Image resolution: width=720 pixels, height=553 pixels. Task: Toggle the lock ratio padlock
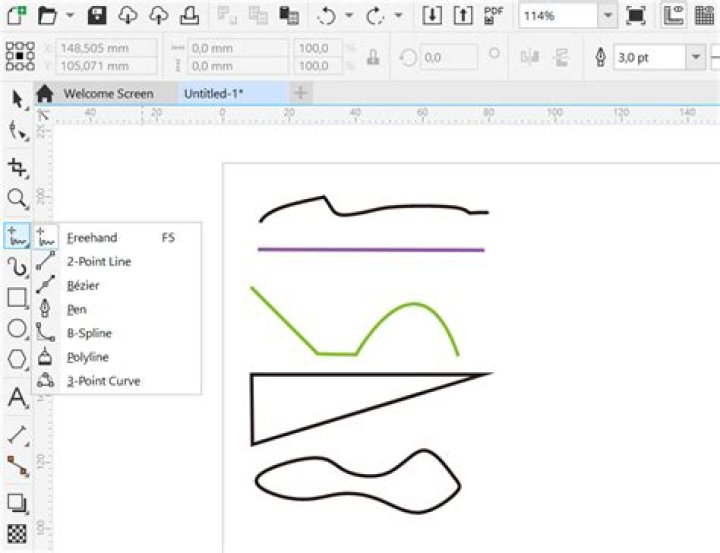click(x=373, y=57)
